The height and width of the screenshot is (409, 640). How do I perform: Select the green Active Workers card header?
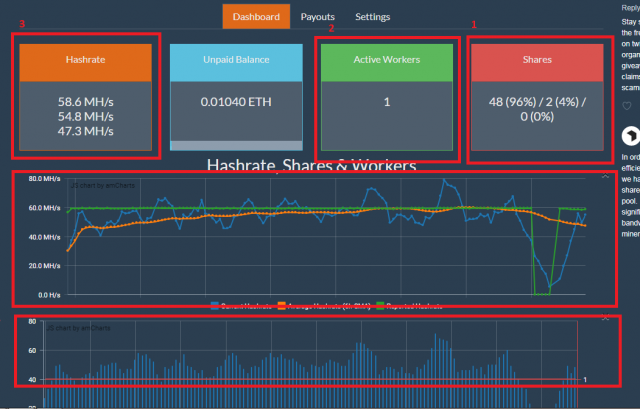click(387, 61)
